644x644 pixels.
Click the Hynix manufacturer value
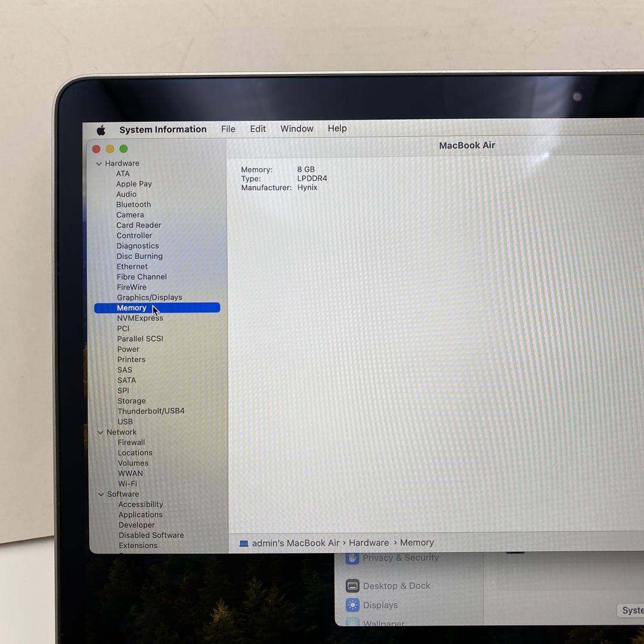(307, 187)
